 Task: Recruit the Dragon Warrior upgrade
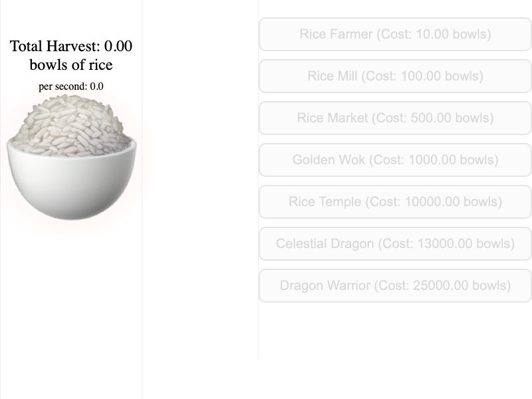click(x=395, y=285)
